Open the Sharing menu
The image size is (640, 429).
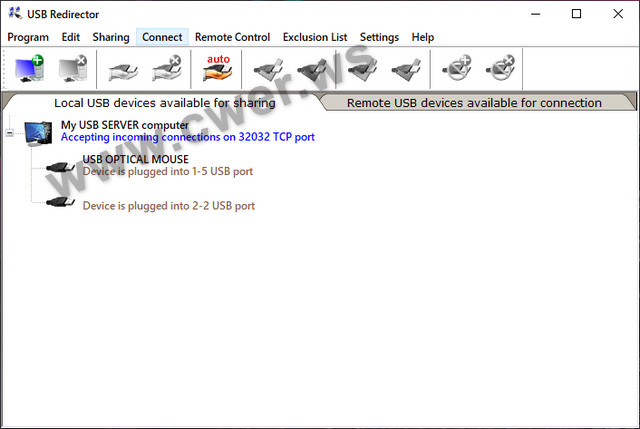(x=111, y=37)
